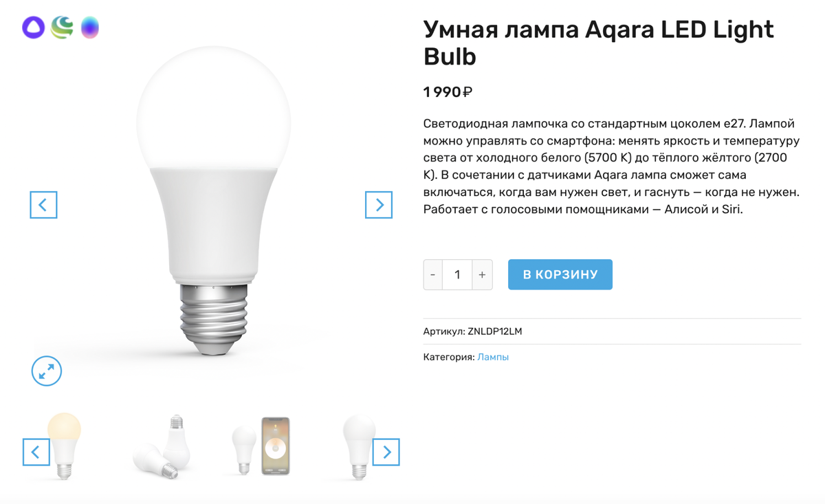
Task: Select the single white bulb thumbnail
Action: click(x=359, y=446)
